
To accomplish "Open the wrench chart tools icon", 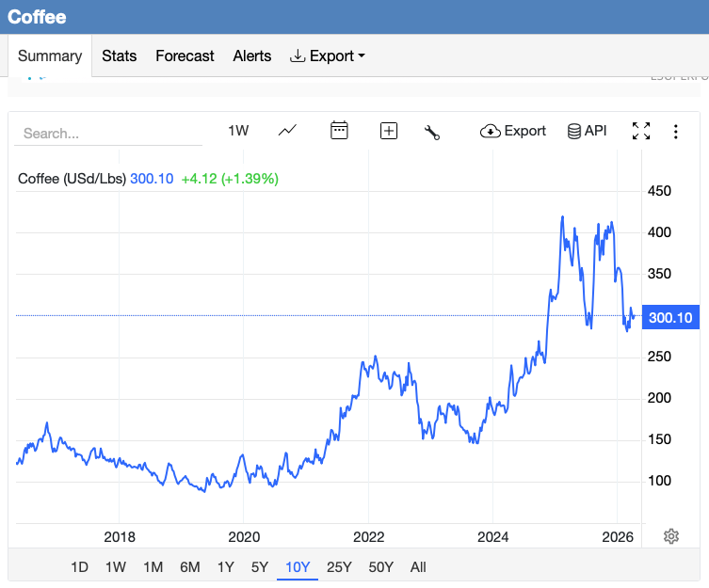I will 432,132.
